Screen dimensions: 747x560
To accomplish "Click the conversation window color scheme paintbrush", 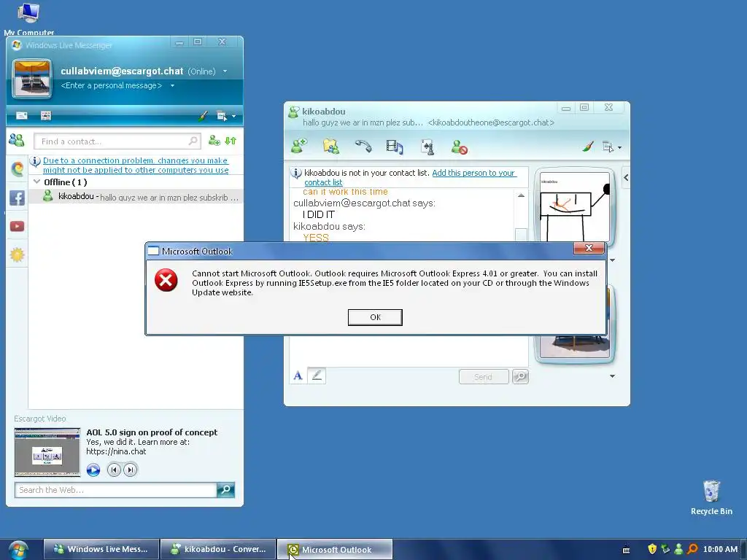I will coord(588,147).
